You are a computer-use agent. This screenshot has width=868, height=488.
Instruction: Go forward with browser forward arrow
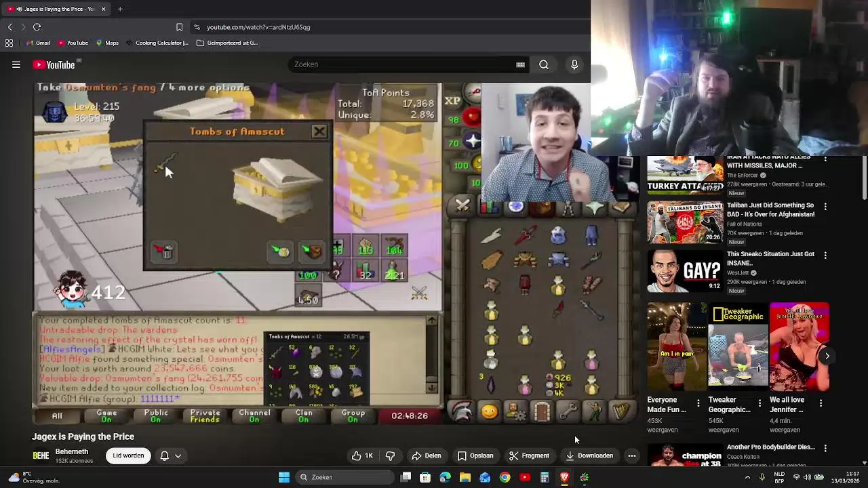pos(22,27)
